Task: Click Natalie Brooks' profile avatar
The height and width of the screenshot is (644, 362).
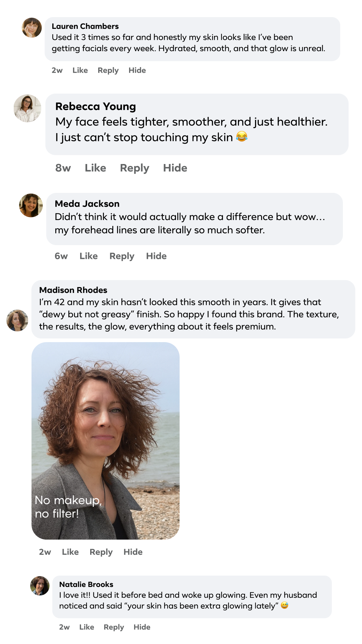Action: tap(40, 586)
